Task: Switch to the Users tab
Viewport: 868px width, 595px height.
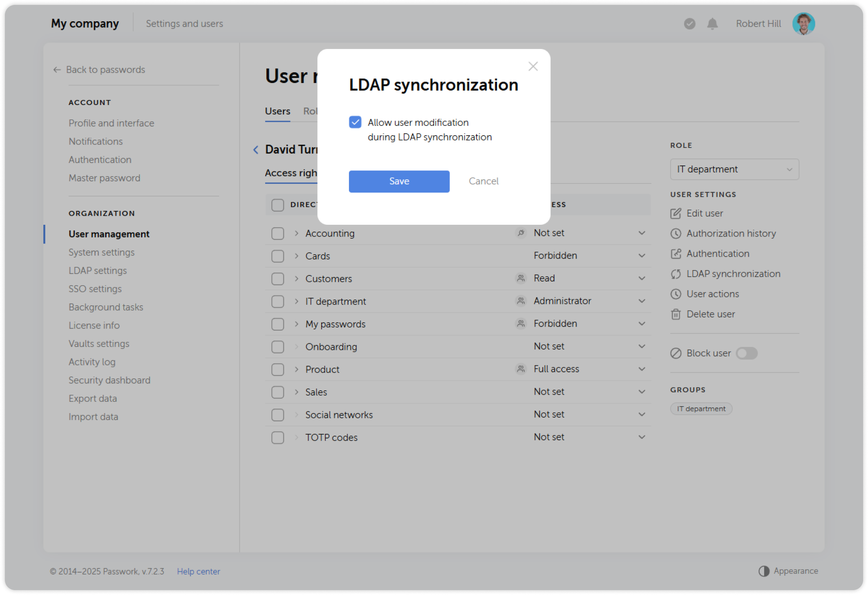Action: pos(277,111)
